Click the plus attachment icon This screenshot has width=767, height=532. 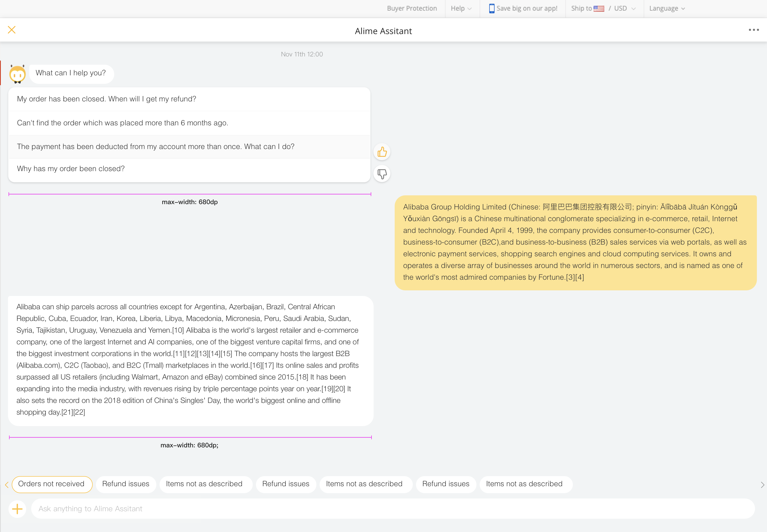click(17, 509)
